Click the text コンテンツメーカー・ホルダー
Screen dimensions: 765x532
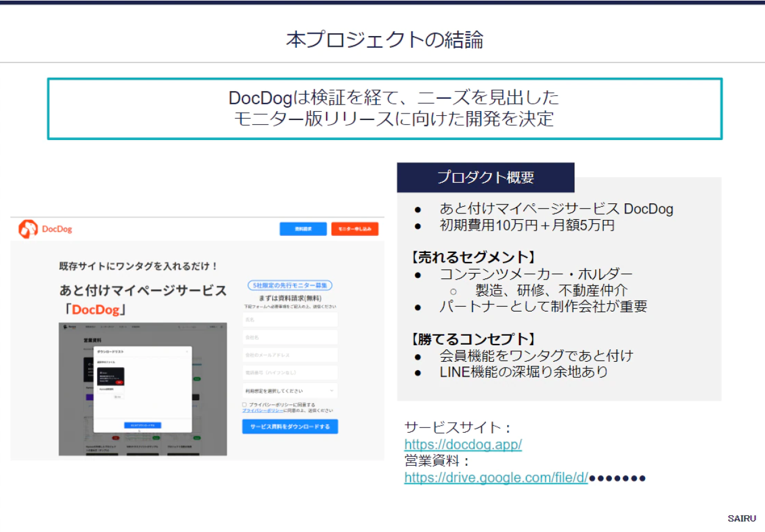(536, 274)
